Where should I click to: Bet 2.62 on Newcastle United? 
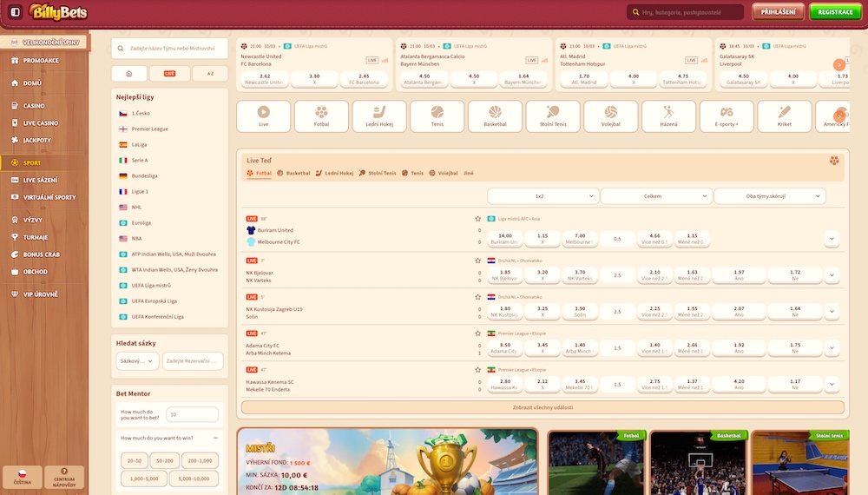[x=265, y=79]
